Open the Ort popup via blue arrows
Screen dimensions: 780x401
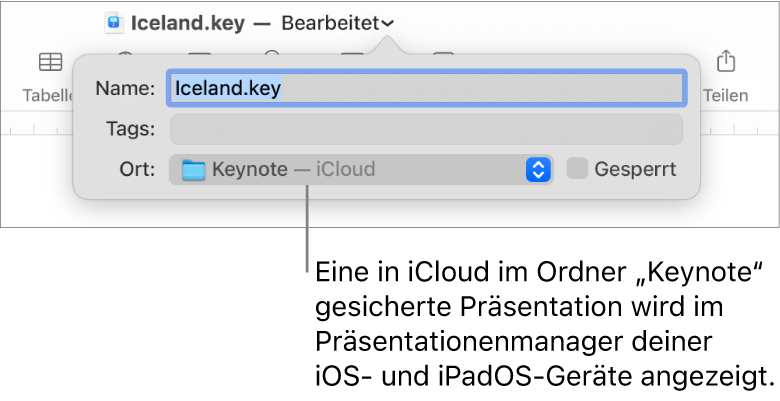point(539,170)
